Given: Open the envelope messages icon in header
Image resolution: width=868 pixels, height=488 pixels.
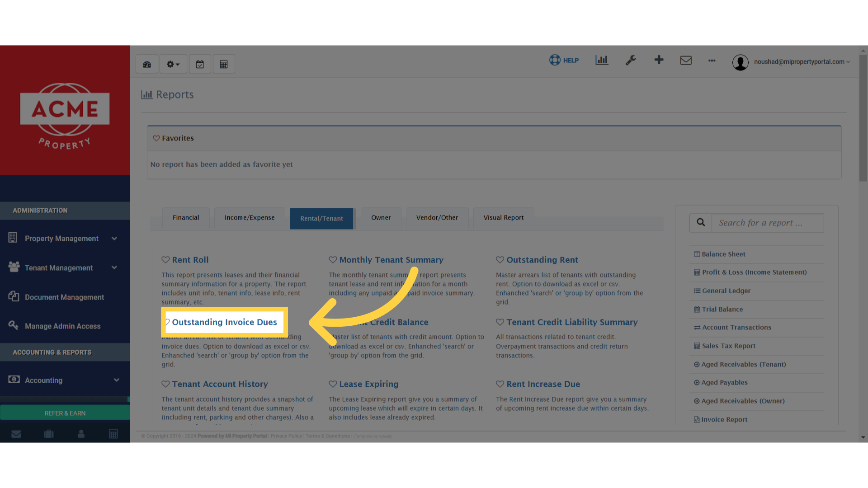Looking at the screenshot, I should [x=686, y=60].
